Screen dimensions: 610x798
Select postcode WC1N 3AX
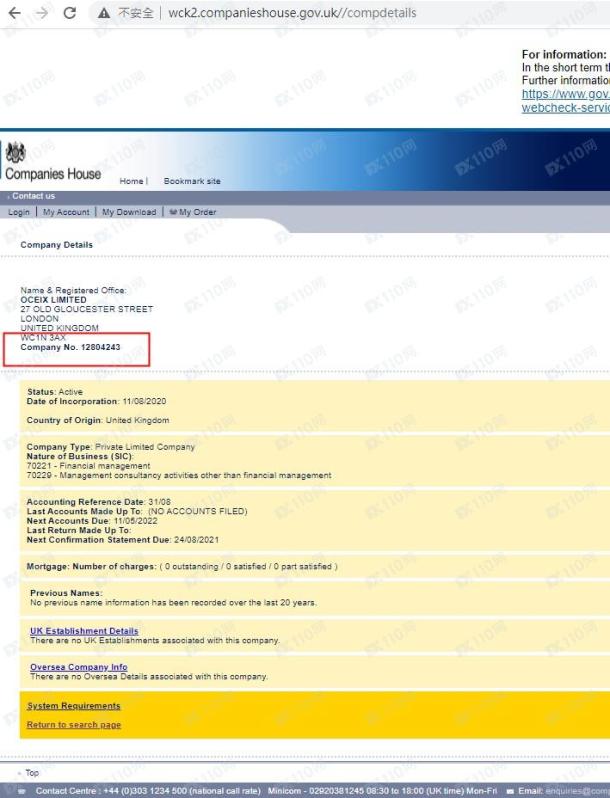pos(43,337)
